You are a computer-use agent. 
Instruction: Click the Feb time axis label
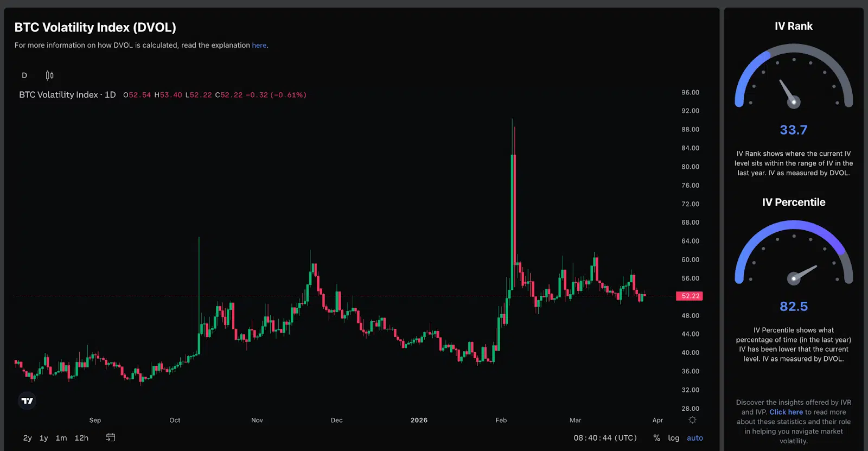tap(501, 420)
